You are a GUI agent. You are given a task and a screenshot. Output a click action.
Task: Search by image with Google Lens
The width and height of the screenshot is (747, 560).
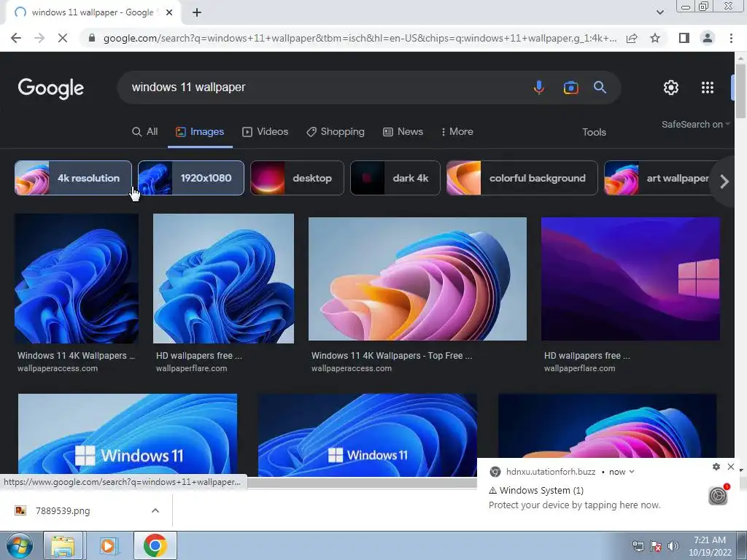(x=570, y=87)
